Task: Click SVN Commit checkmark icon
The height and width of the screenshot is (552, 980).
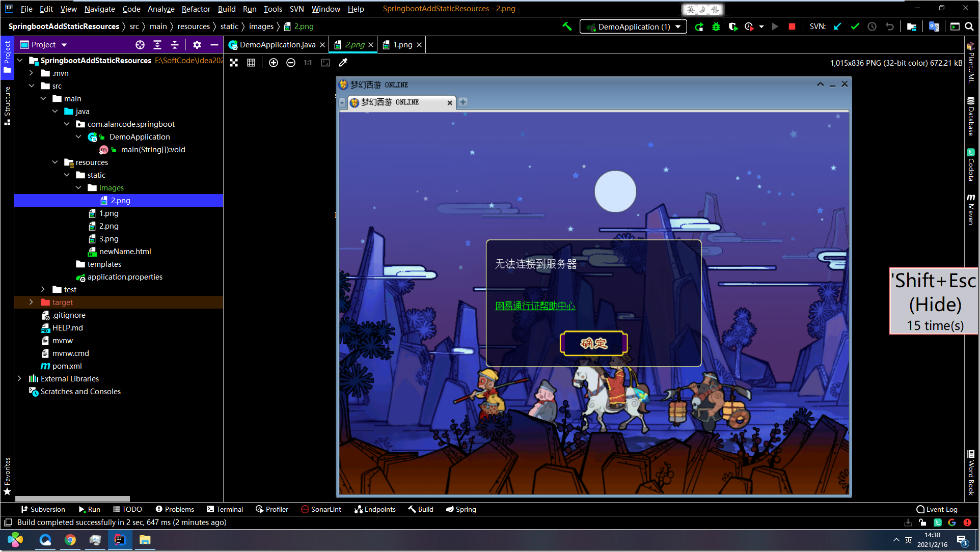Action: 855,26
